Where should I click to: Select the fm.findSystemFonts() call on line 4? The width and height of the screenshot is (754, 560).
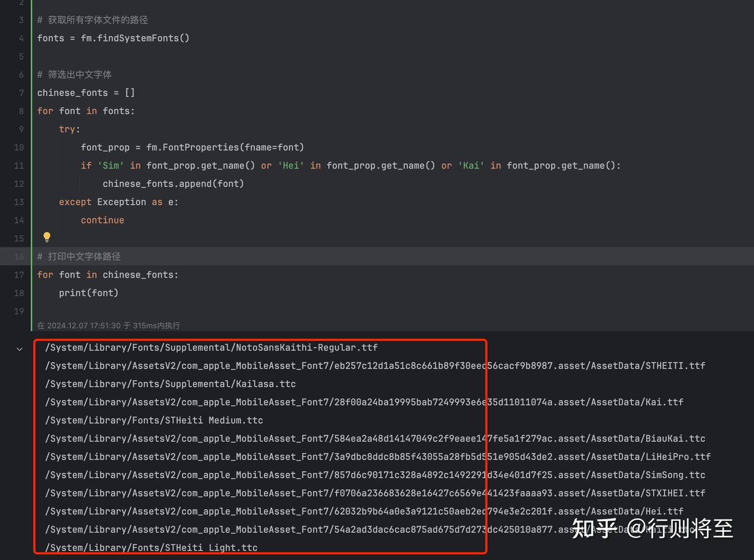pyautogui.click(x=135, y=38)
